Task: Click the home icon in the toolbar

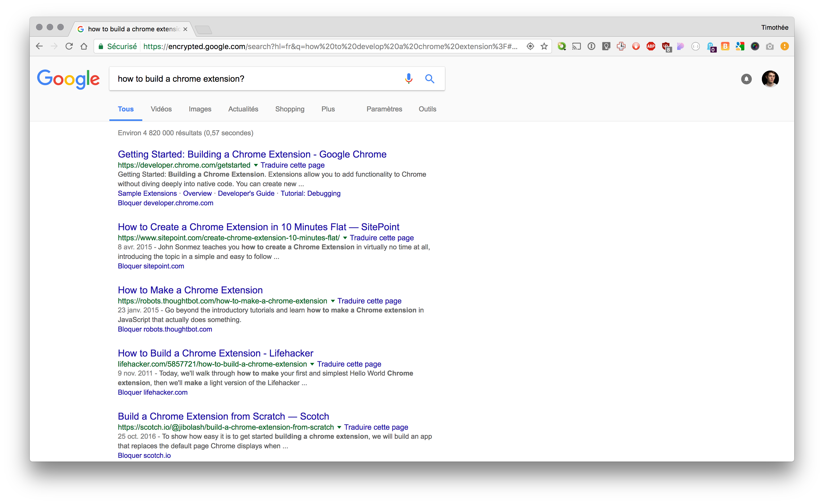Action: pos(84,46)
